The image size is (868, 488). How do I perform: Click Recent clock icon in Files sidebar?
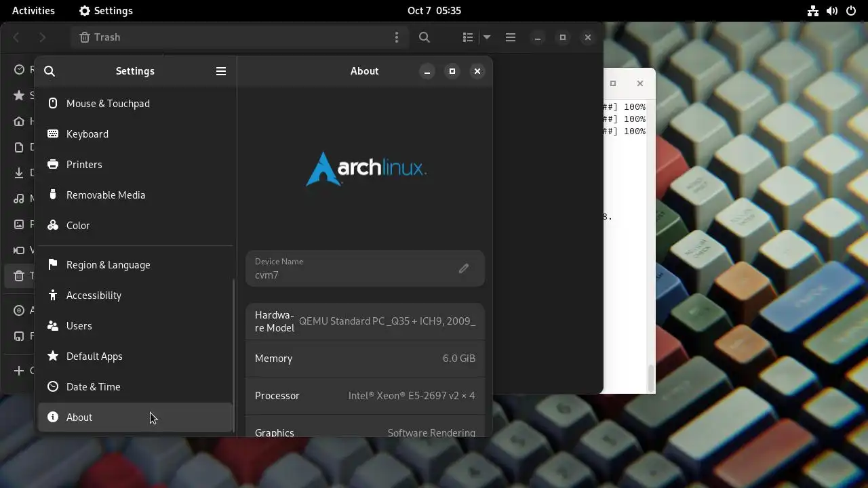coord(19,69)
